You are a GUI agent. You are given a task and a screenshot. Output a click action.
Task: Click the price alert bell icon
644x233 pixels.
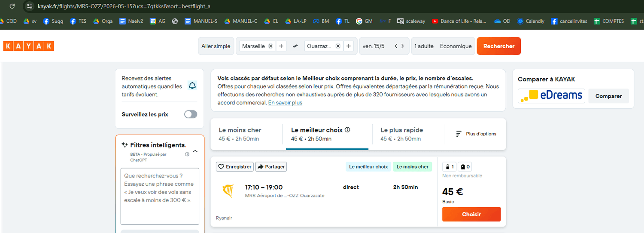click(192, 86)
